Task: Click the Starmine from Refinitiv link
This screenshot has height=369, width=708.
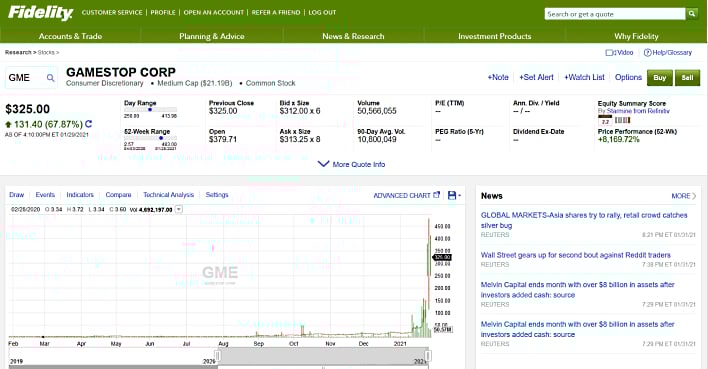Action: coord(638,111)
